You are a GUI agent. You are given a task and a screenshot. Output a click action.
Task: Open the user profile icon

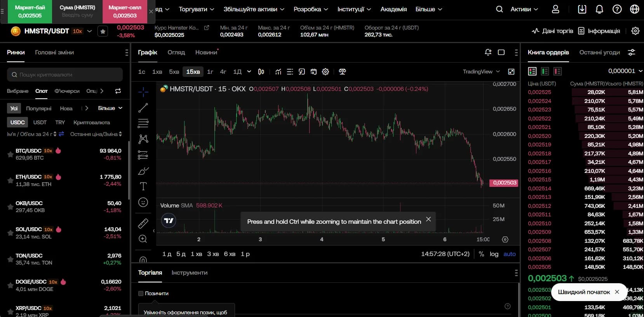click(555, 9)
